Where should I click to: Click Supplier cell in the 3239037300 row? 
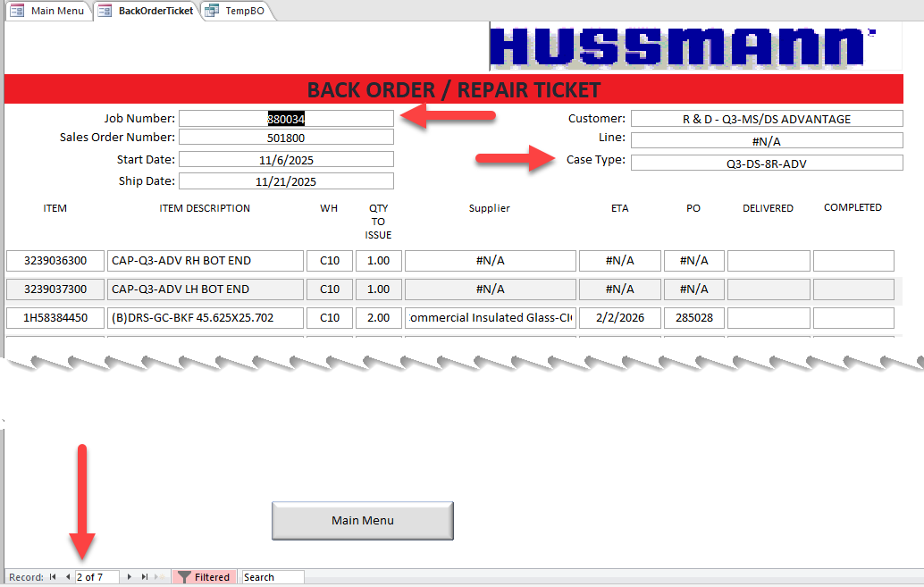[x=491, y=289]
